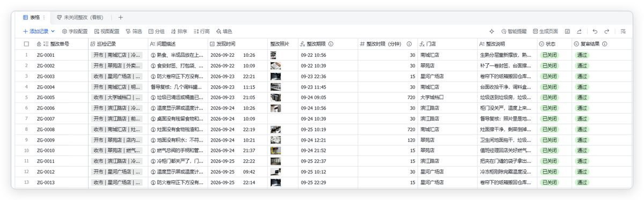Open 视图配置 view configuration
Screen dimensions: 644x200
pyautogui.click(x=106, y=32)
